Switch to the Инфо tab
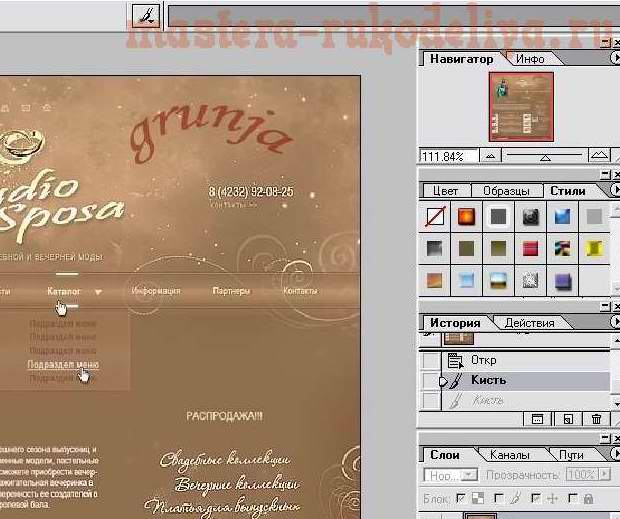 (x=530, y=59)
